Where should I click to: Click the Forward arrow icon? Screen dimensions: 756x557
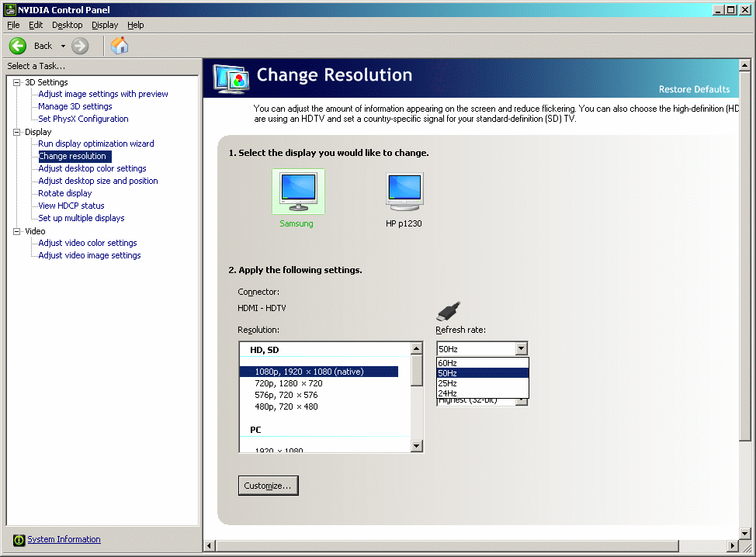[x=80, y=47]
